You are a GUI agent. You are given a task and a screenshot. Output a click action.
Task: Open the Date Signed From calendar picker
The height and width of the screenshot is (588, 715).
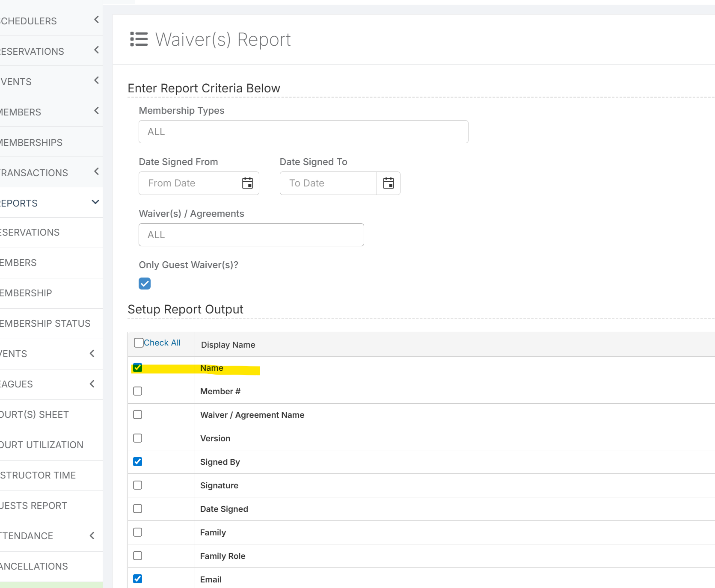[x=247, y=183]
